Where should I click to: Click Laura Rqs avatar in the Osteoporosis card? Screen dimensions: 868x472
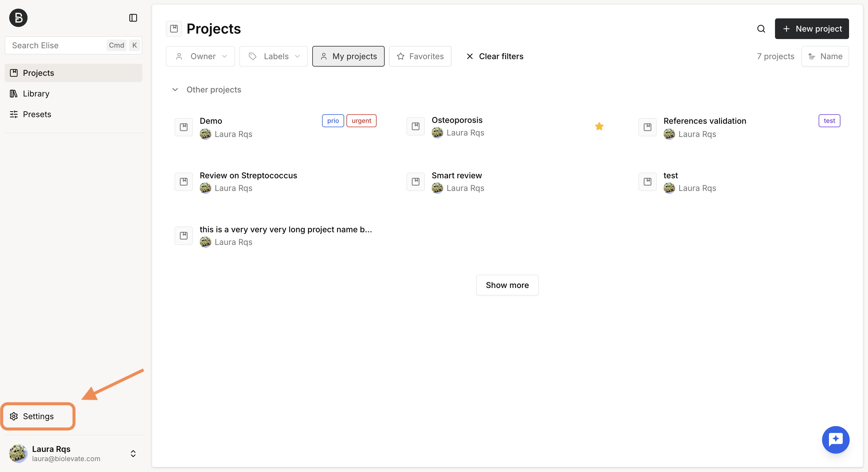[x=437, y=133]
